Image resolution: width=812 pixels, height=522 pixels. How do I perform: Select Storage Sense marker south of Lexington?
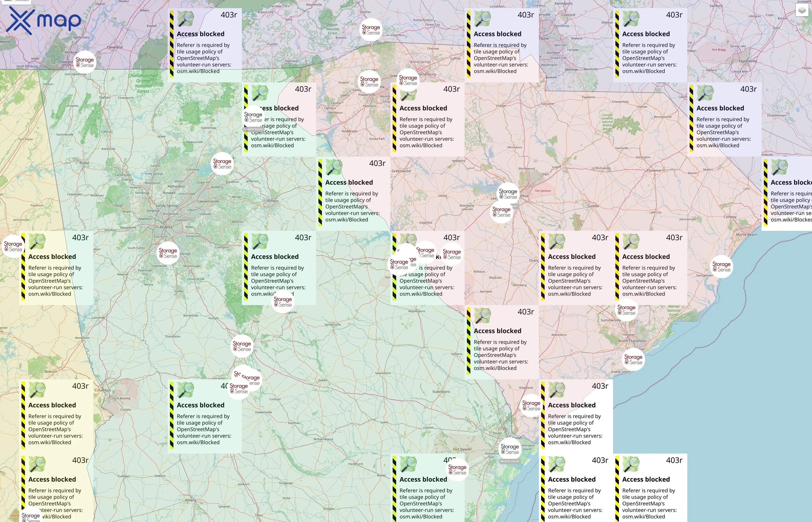502,212
